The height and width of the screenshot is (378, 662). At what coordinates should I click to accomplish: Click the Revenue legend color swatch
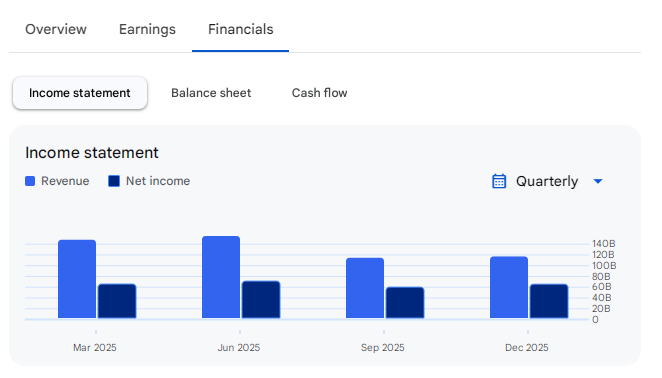30,181
